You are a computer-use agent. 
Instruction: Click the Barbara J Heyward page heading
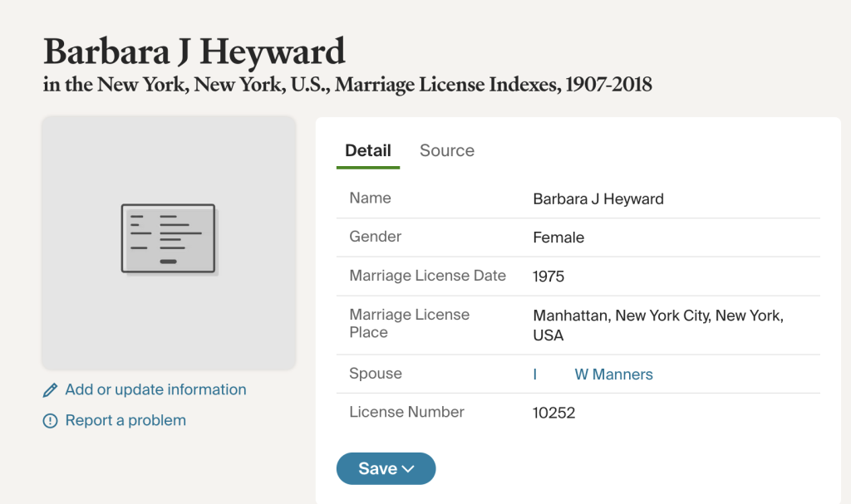tap(194, 52)
